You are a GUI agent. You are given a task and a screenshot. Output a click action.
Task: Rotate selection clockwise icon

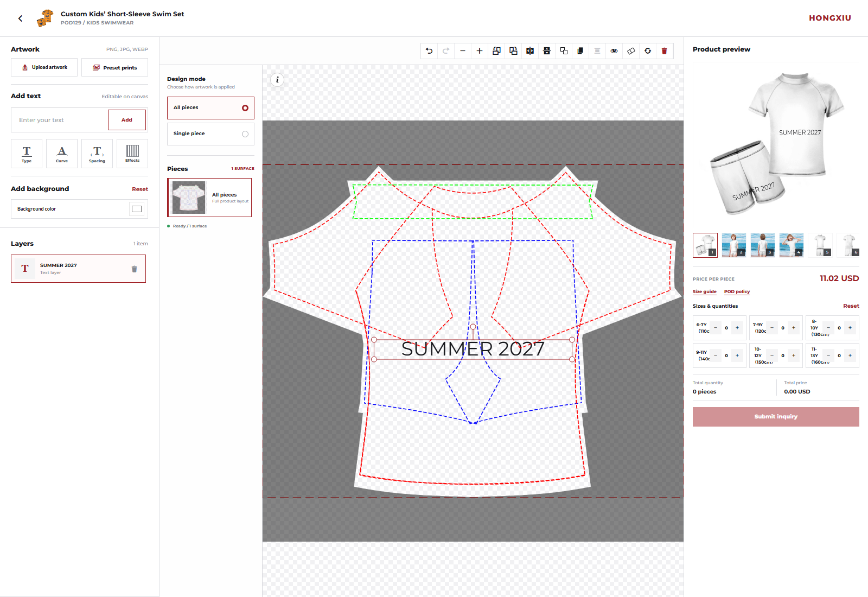coord(513,51)
